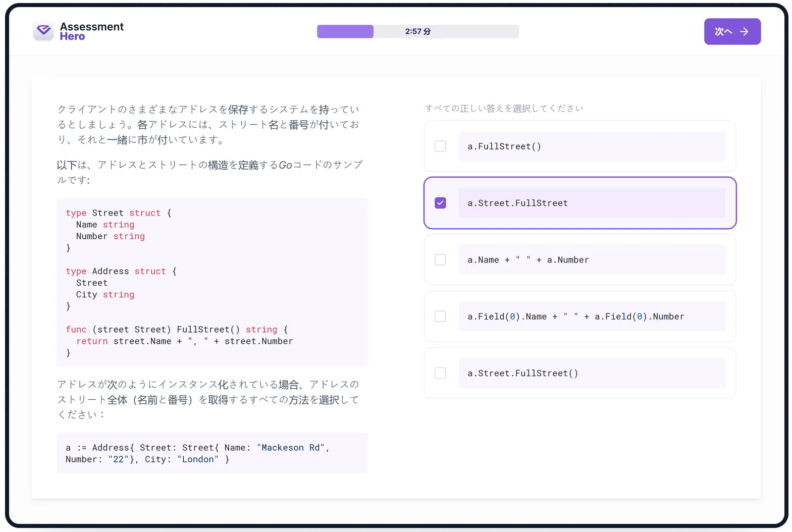This screenshot has height=532, width=792.
Task: Click the return street.Name code line
Action: (184, 341)
